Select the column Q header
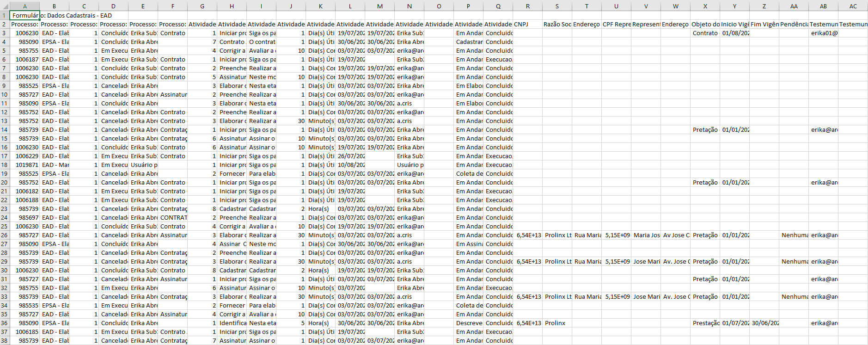Image resolution: width=868 pixels, height=345 pixels. pos(498,6)
